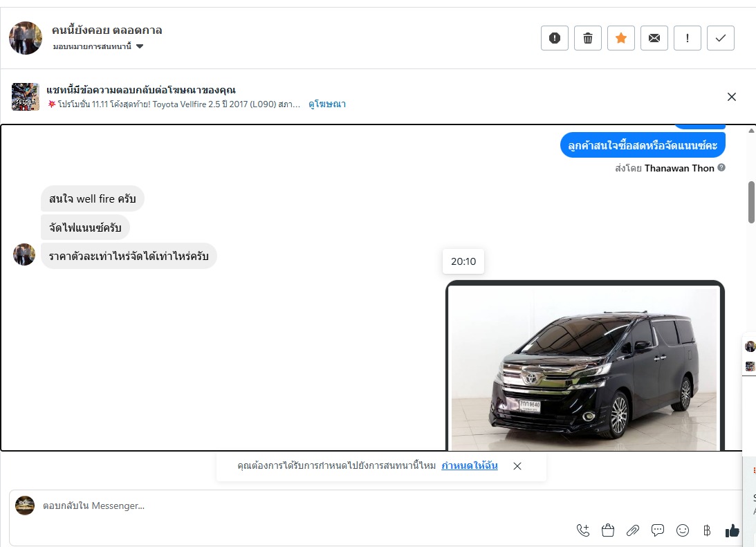Click the 20:10 timestamp tooltip
This screenshot has width=756, height=547.
tap(463, 261)
